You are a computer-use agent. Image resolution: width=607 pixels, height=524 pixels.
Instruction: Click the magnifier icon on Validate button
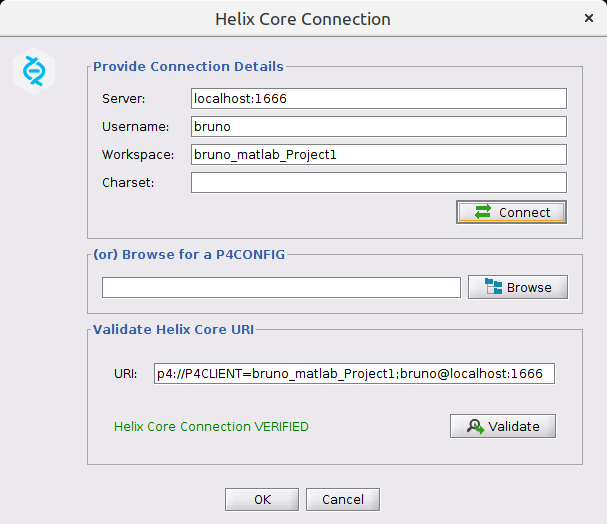point(475,426)
